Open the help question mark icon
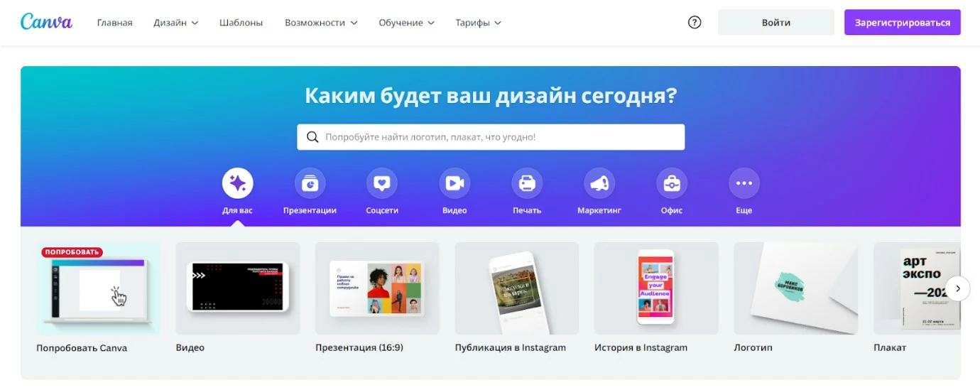The height and width of the screenshot is (390, 980). (x=695, y=22)
